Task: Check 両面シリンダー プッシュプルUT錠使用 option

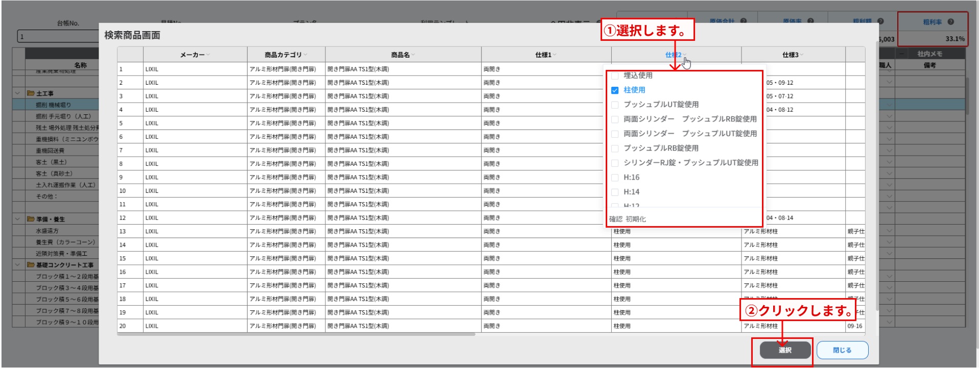Action: 615,134
